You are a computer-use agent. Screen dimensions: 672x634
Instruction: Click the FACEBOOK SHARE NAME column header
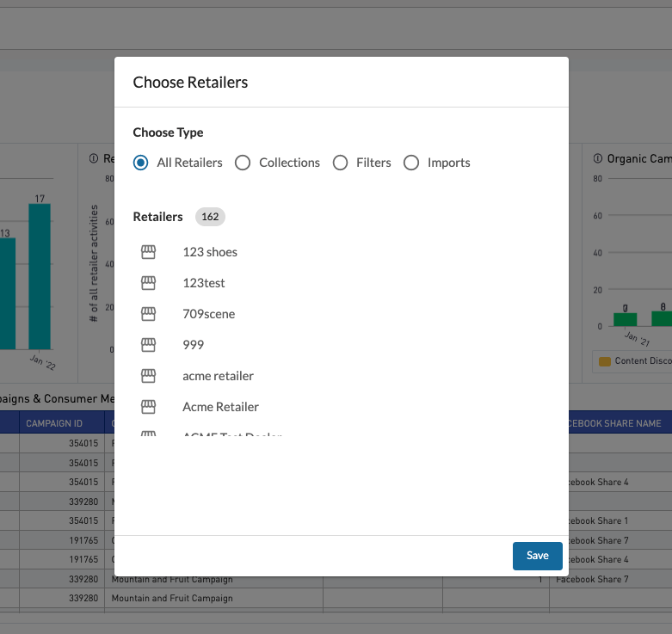click(x=613, y=423)
